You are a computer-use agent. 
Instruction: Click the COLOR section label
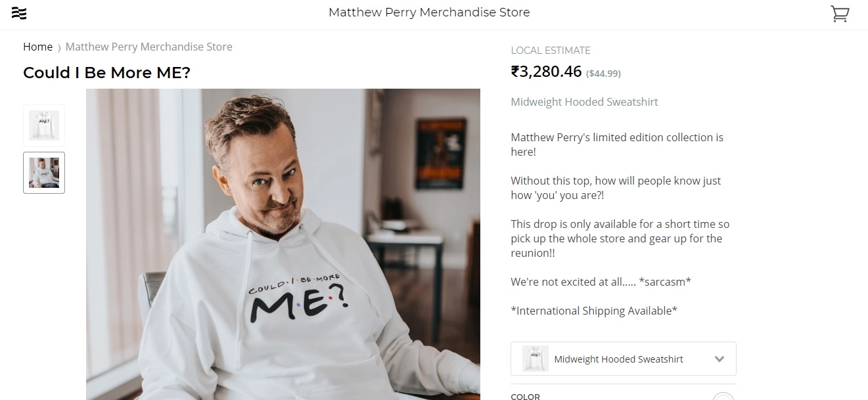click(525, 397)
